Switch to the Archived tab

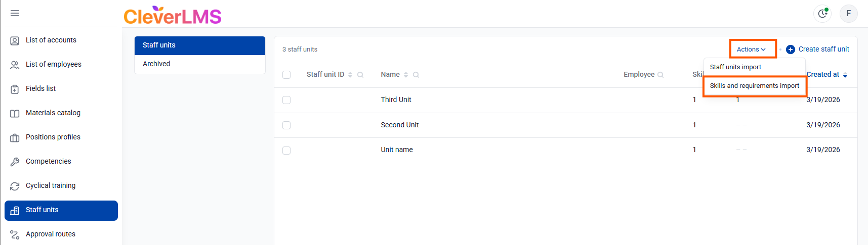click(x=156, y=64)
